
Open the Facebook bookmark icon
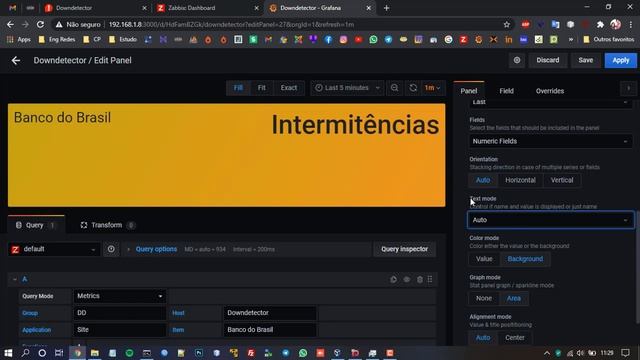click(328, 40)
